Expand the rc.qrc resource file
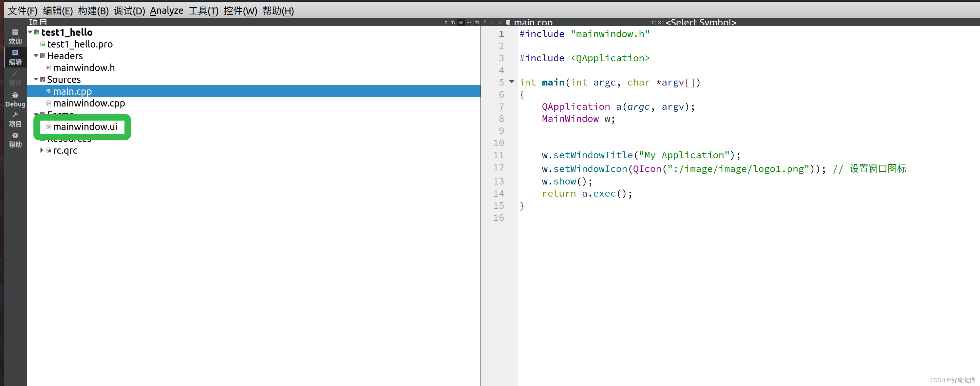 (42, 150)
